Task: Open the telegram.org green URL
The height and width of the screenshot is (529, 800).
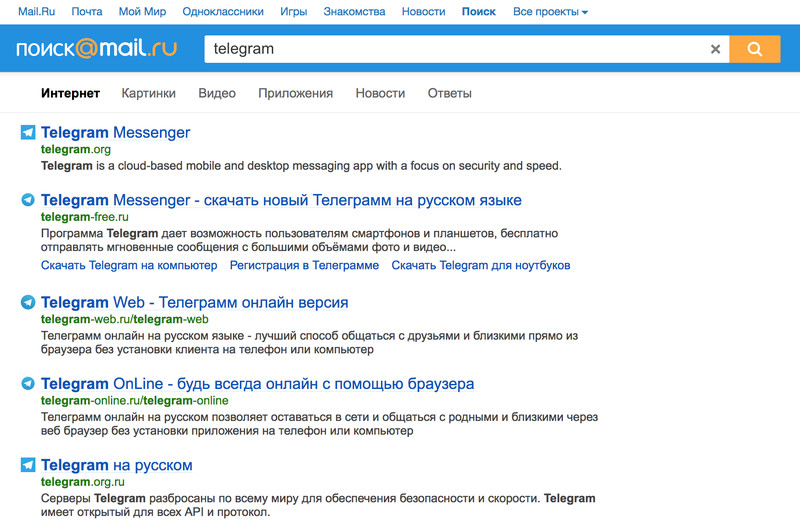Action: click(76, 149)
